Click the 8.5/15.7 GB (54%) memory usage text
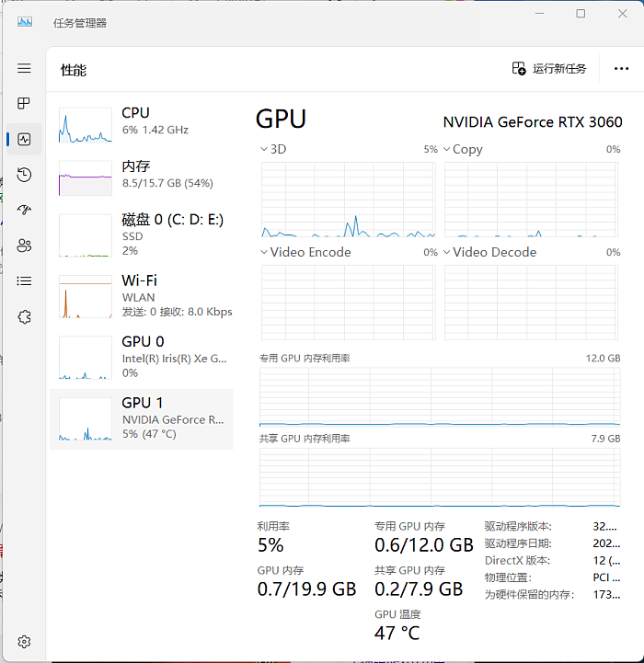Viewport: 644px width, 663px height. [x=167, y=183]
